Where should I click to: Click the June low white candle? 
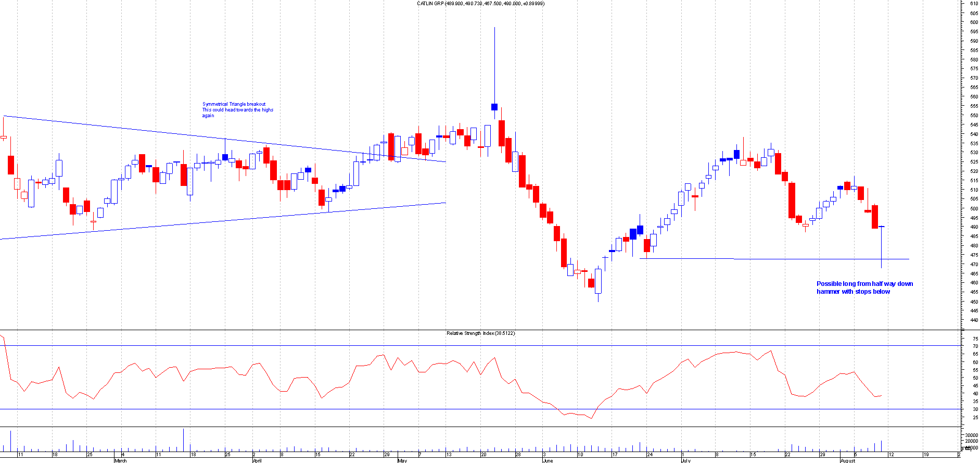click(599, 281)
